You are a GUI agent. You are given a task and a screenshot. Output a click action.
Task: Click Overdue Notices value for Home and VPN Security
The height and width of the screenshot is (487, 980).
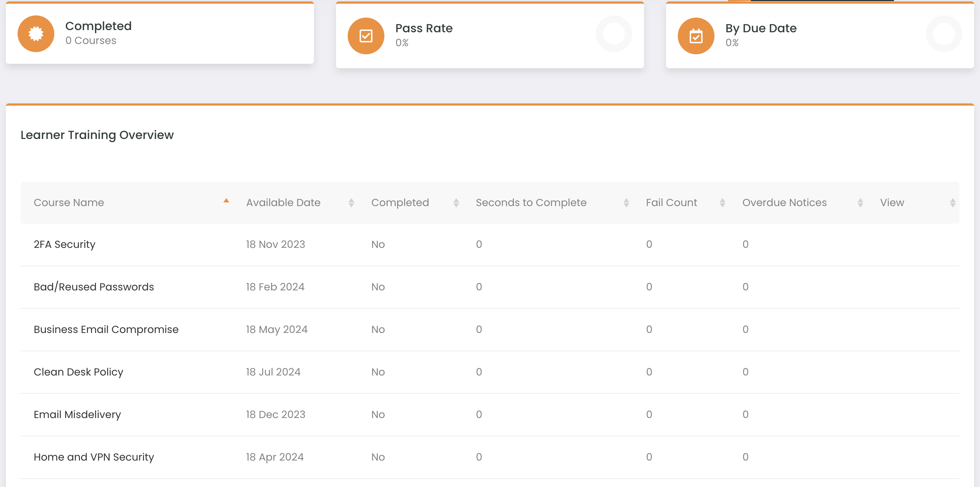[x=745, y=457]
